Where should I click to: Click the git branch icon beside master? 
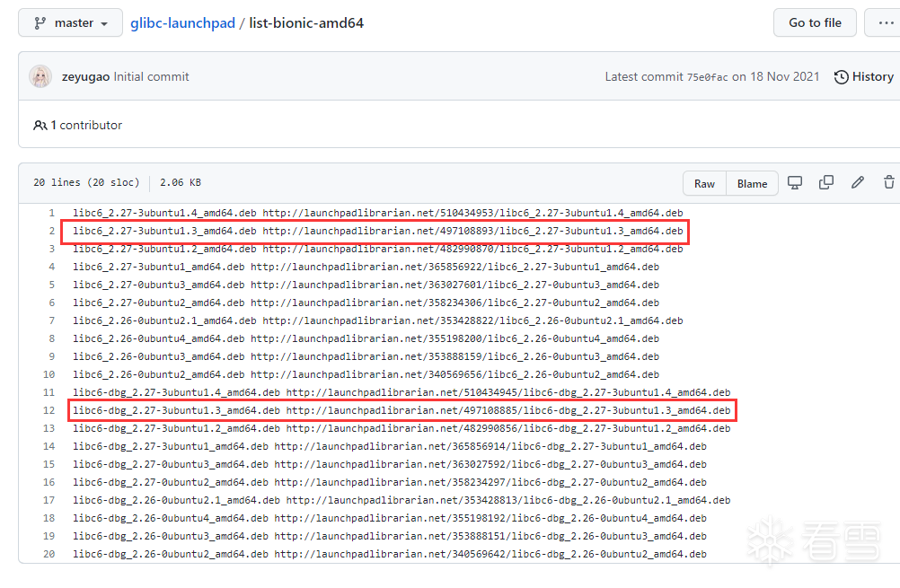click(40, 23)
